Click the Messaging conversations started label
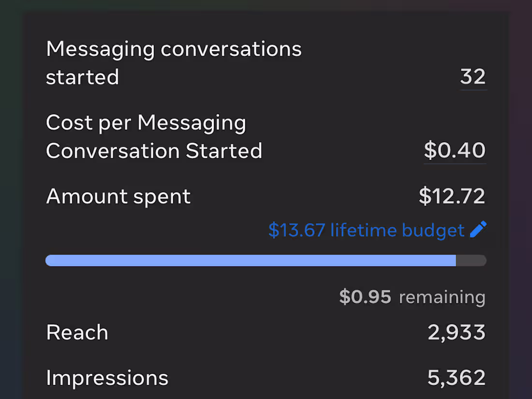Screen dimensions: 532x399 [174, 63]
